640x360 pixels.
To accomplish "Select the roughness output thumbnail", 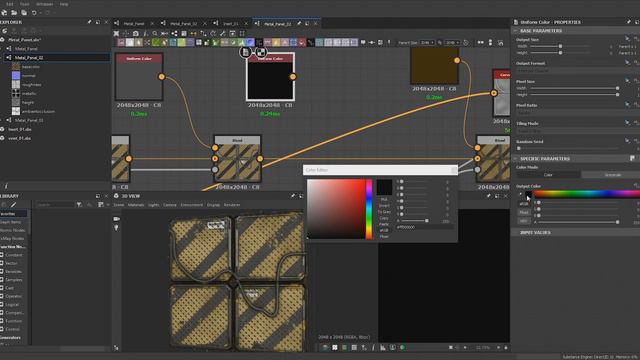I will pyautogui.click(x=16, y=84).
